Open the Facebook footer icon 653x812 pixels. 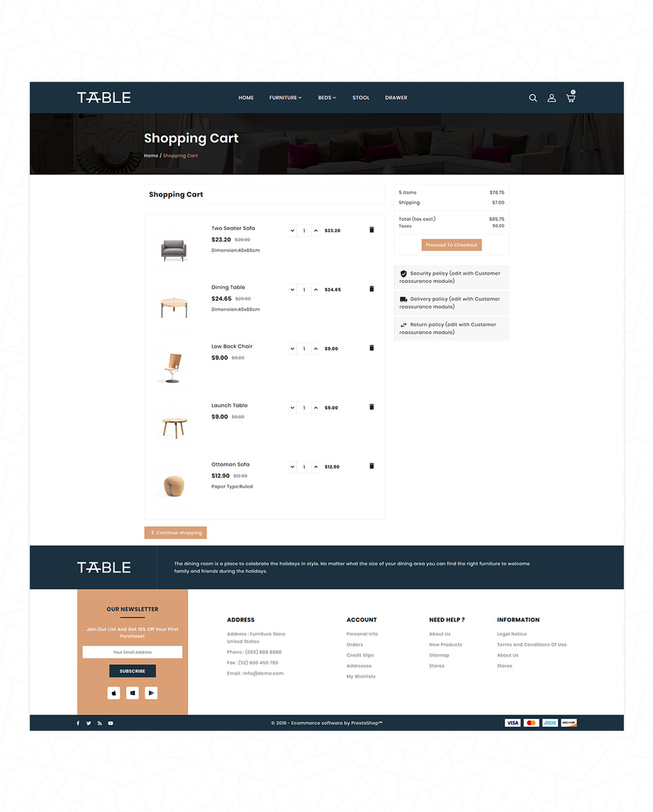(x=78, y=723)
